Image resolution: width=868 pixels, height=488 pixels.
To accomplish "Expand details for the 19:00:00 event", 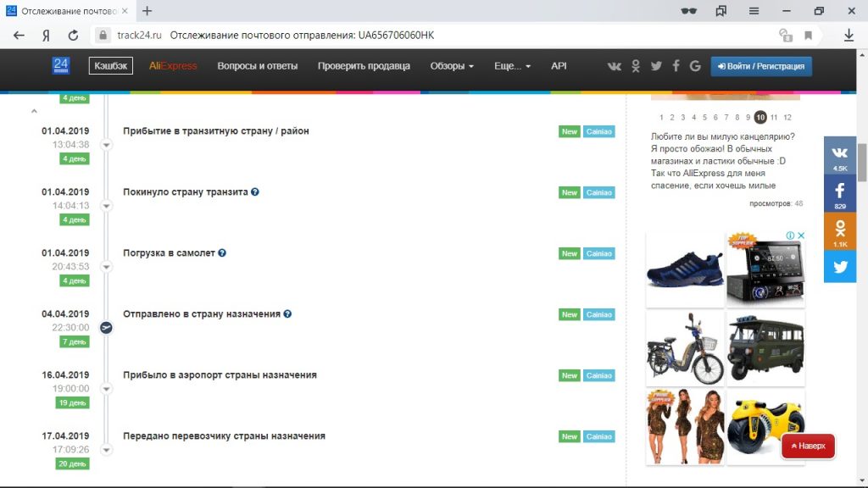I will tap(106, 389).
